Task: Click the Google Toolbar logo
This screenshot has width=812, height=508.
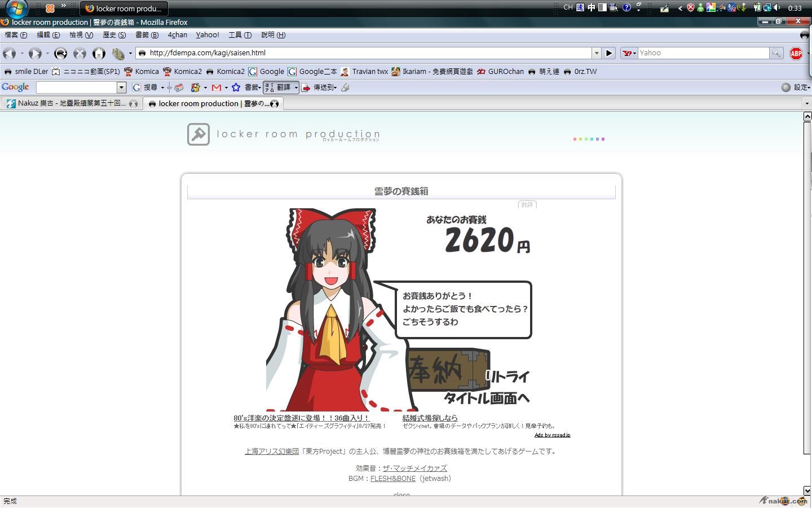Action: (x=15, y=87)
